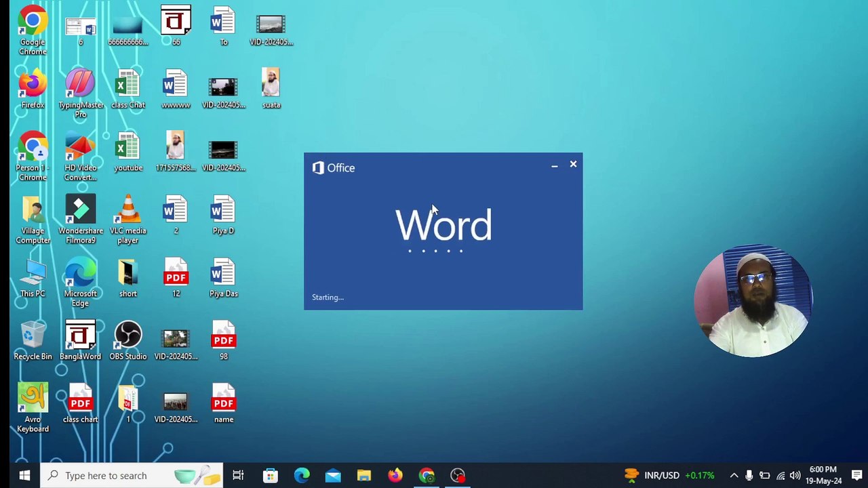
Task: Open the volume control in tray
Action: (x=795, y=476)
